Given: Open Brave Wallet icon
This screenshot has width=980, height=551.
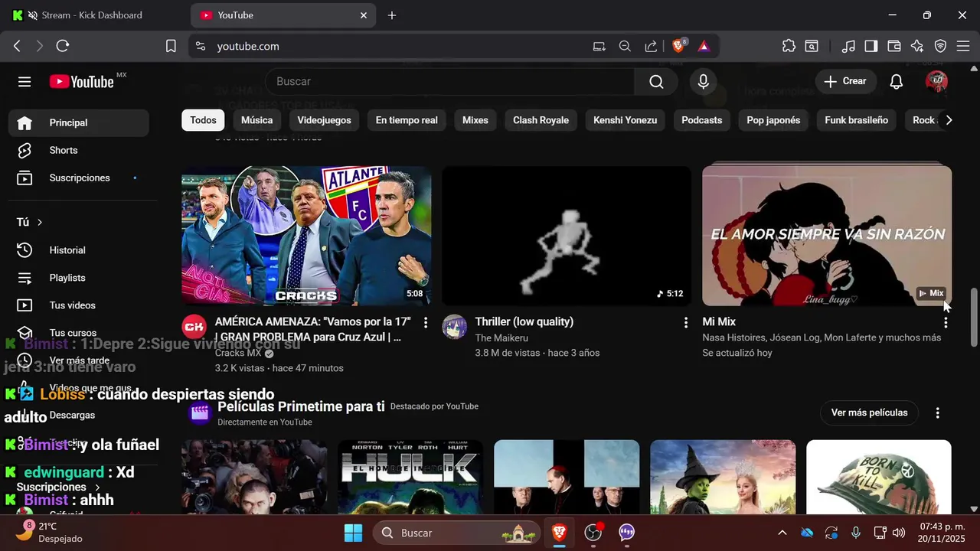Looking at the screenshot, I should click(894, 46).
